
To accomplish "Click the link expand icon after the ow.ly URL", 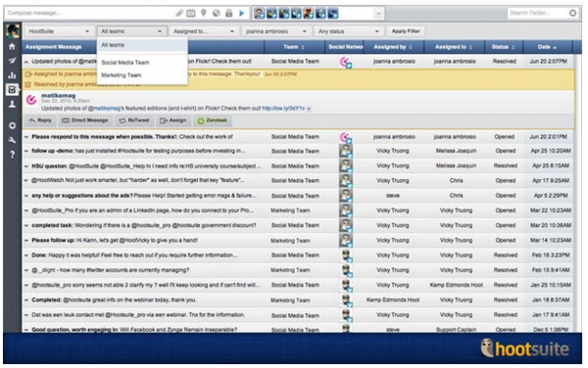I will 309,109.
